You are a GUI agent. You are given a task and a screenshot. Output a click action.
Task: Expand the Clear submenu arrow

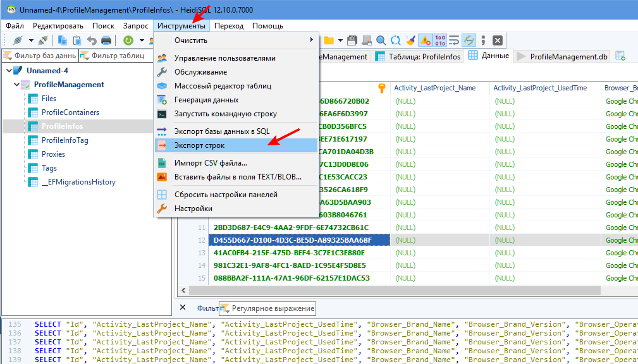tap(310, 40)
